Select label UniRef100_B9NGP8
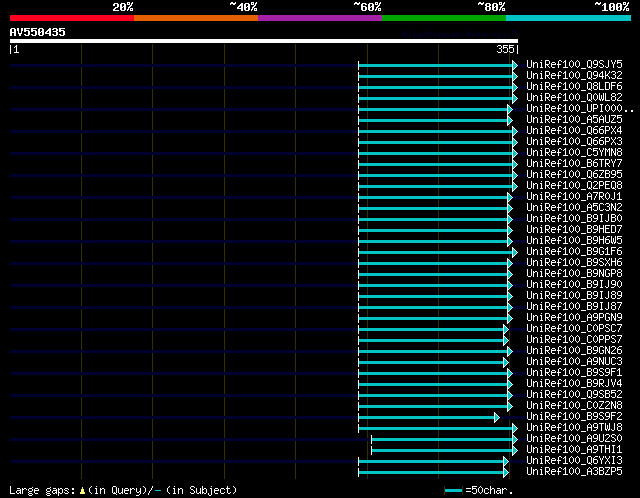 574,274
